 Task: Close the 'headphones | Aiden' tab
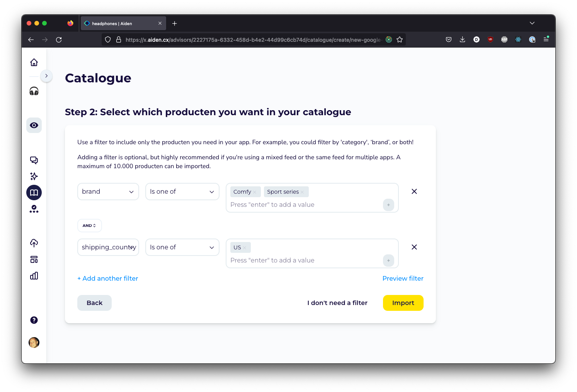click(160, 24)
